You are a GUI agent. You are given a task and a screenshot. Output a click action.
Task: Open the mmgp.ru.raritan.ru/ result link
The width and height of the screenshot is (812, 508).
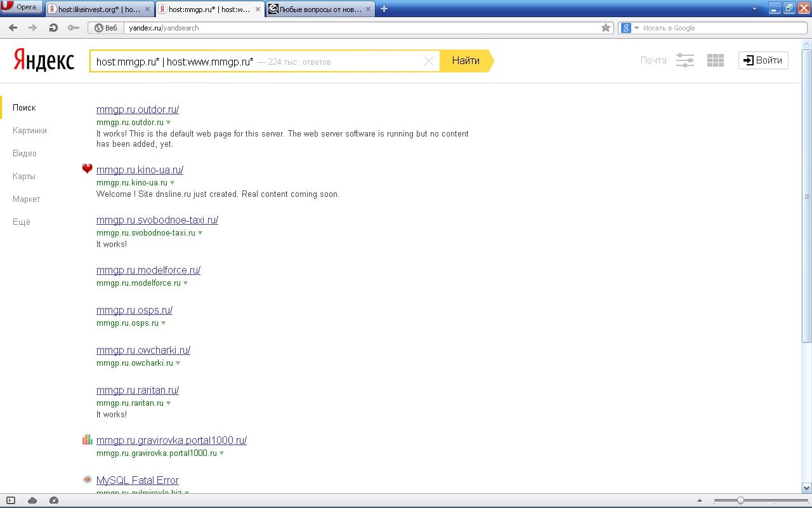click(x=138, y=390)
